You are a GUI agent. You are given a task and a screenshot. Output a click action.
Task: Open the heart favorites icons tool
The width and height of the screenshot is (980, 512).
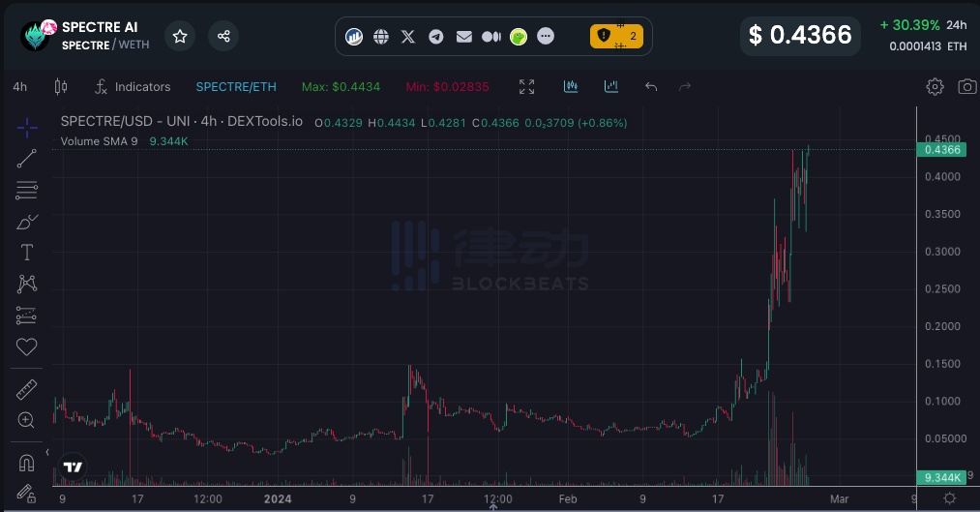click(x=26, y=346)
